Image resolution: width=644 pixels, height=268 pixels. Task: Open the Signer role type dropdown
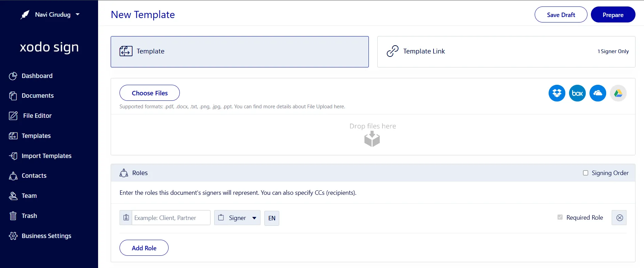click(x=237, y=218)
